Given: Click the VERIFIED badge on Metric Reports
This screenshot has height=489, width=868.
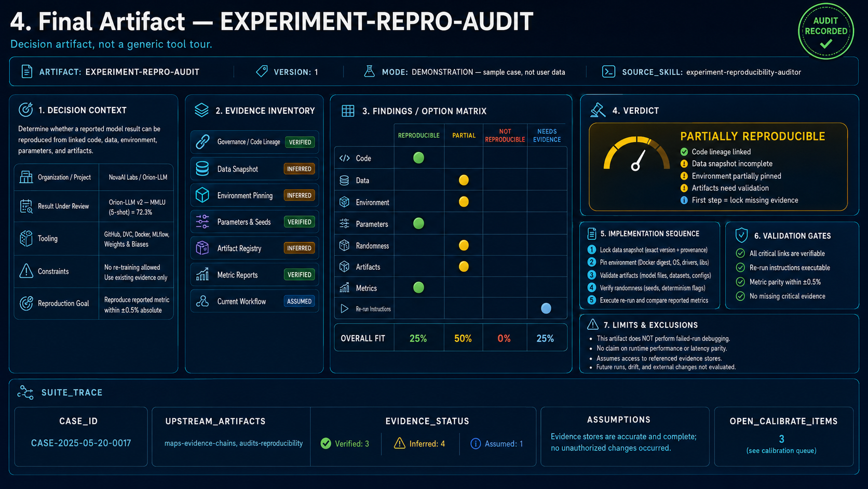Looking at the screenshot, I should (300, 275).
